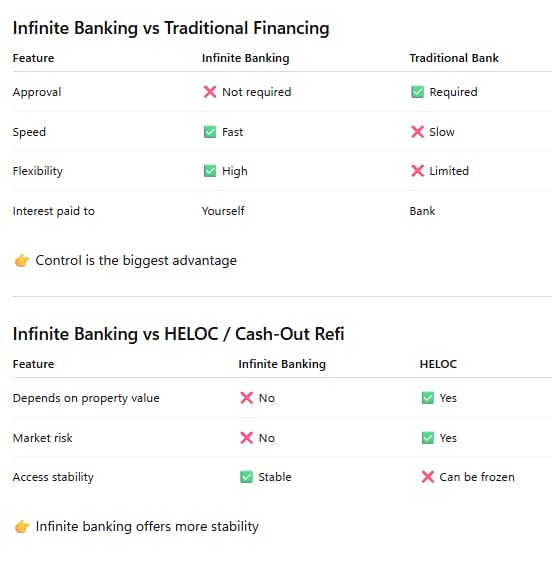Click the green check beside Required
The width and height of the screenshot is (552, 562).
pos(417,92)
